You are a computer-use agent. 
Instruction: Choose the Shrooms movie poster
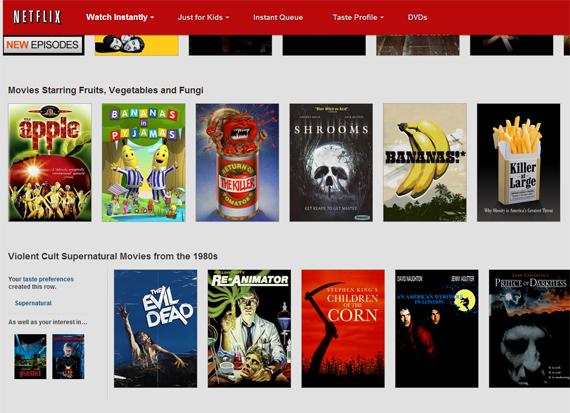click(x=331, y=163)
